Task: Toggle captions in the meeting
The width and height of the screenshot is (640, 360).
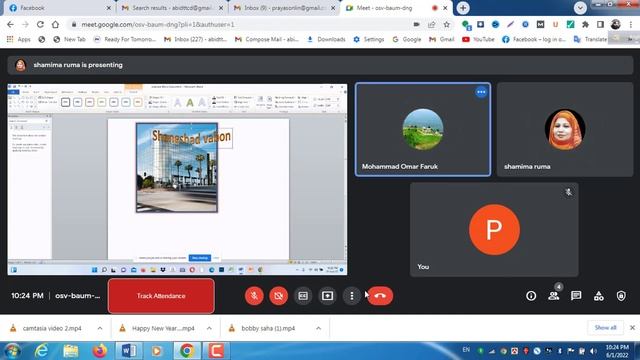Action: point(303,296)
